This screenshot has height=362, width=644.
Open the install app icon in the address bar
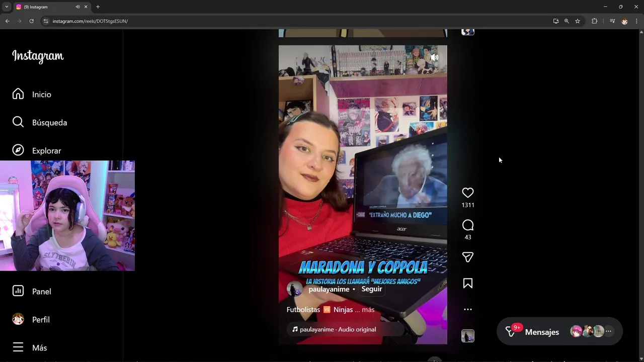(555, 21)
